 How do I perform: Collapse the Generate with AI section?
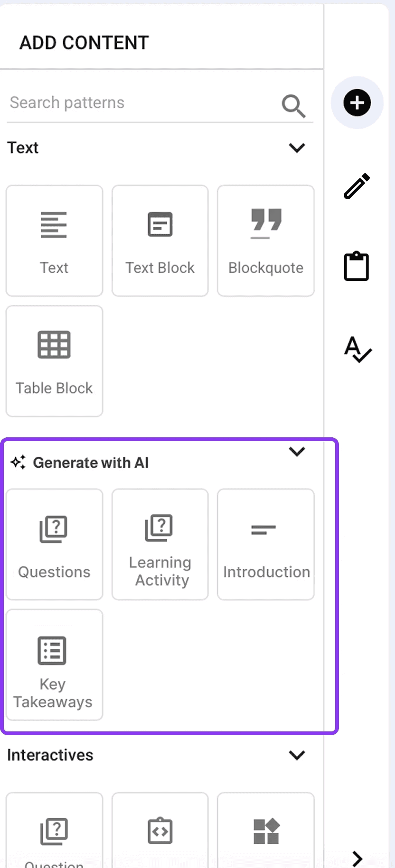[x=297, y=451]
